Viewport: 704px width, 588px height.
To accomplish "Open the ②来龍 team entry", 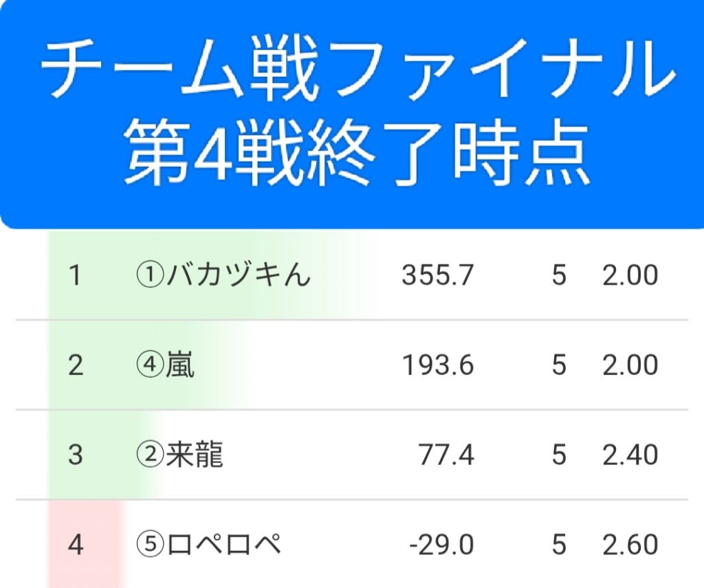I will 179,455.
